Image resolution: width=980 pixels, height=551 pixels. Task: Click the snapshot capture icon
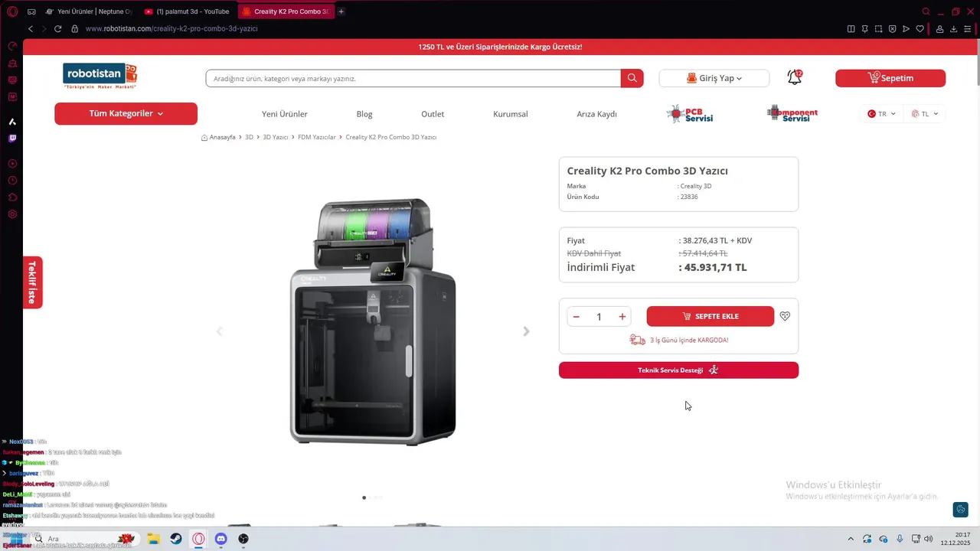click(878, 28)
